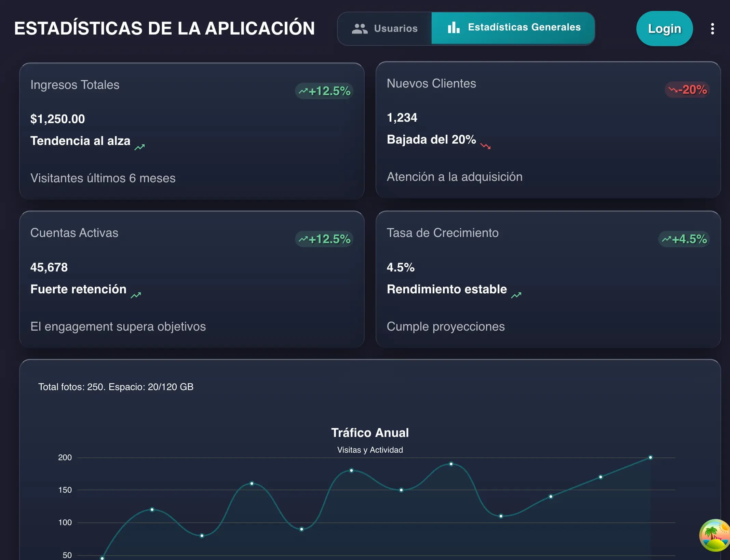Toggle the +12.5% badge on Cuentas Activas

point(323,239)
